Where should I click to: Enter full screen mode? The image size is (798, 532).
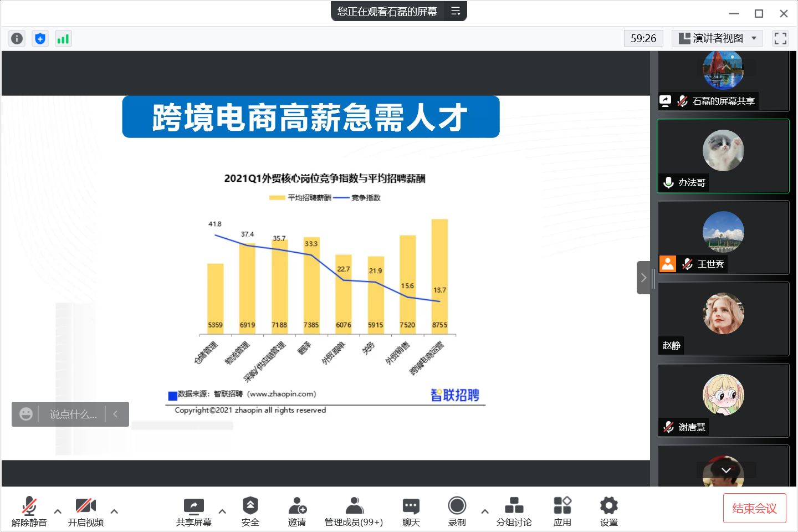[x=780, y=38]
